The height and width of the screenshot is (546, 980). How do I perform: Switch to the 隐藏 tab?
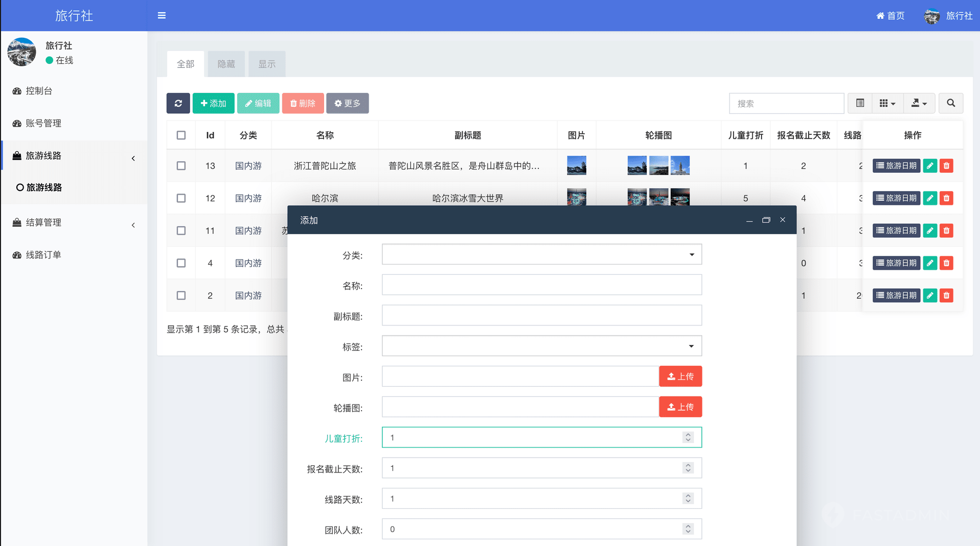(226, 64)
